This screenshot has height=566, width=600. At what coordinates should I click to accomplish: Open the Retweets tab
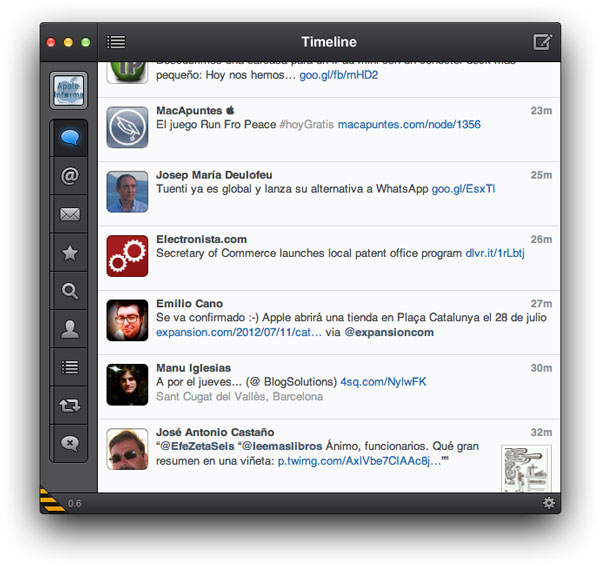(70, 405)
